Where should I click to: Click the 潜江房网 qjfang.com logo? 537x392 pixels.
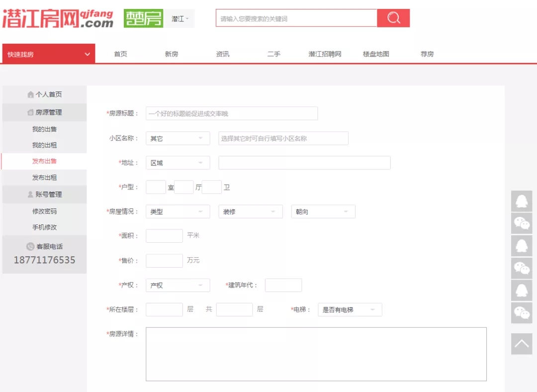click(x=58, y=19)
